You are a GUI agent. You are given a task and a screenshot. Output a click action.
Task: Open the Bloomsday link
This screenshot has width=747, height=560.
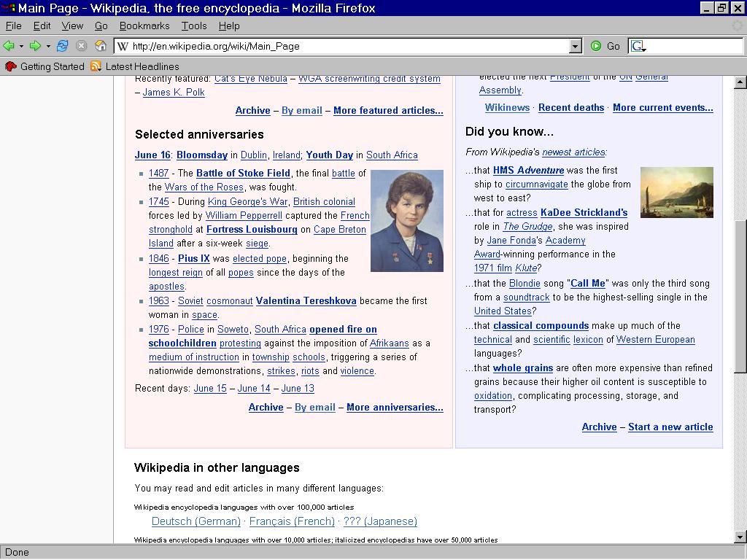coord(202,155)
